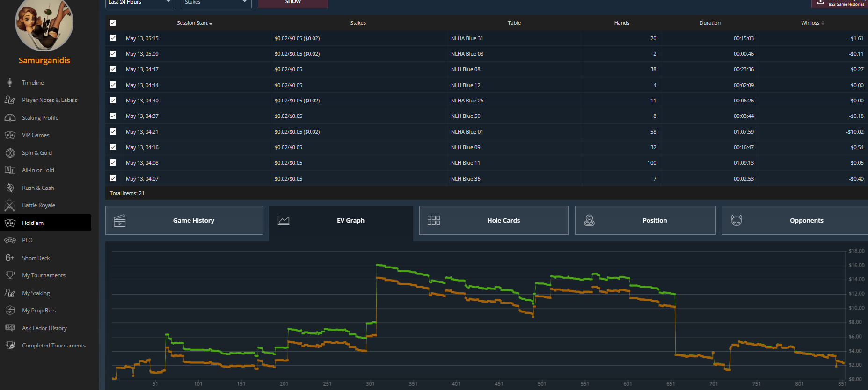Screen dimensions: 868x390
Task: Sort by Session Start column
Action: (x=194, y=23)
